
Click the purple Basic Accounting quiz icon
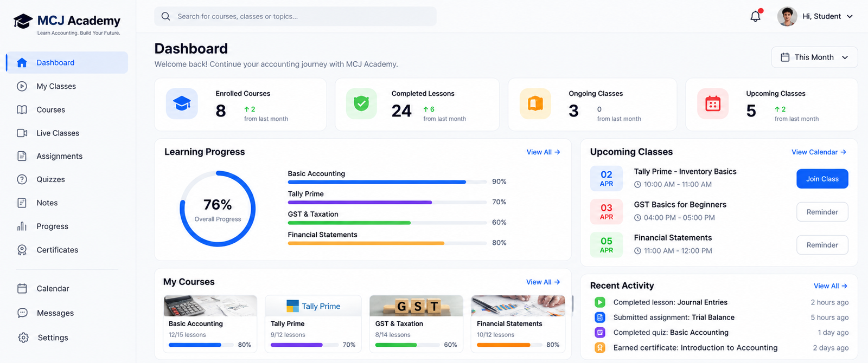click(599, 333)
